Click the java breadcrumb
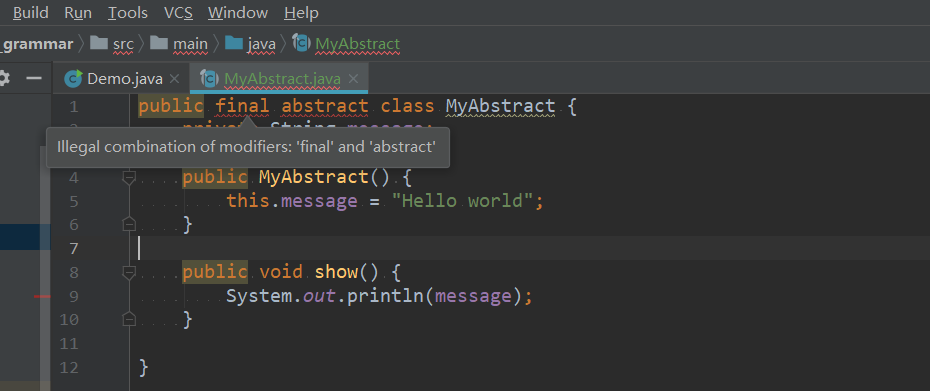The image size is (930, 391). click(x=262, y=43)
